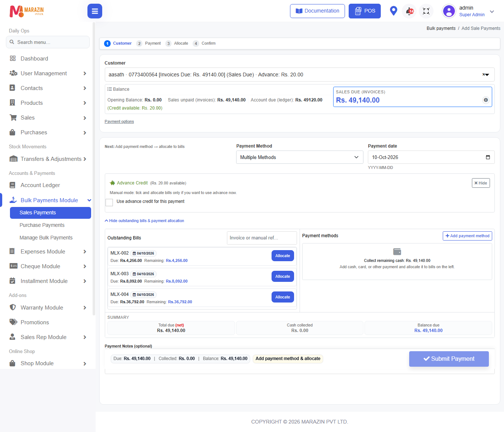Open notifications bell with badge 14
The image size is (504, 432).
(410, 11)
